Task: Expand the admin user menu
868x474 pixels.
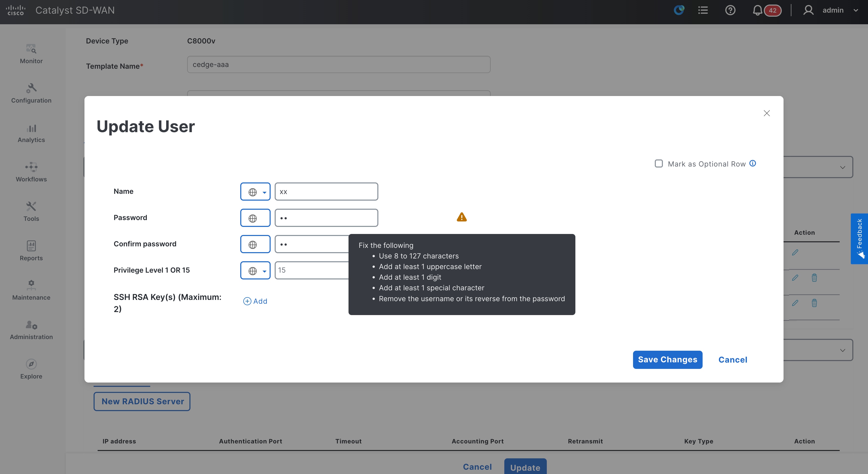Action: [831, 10]
